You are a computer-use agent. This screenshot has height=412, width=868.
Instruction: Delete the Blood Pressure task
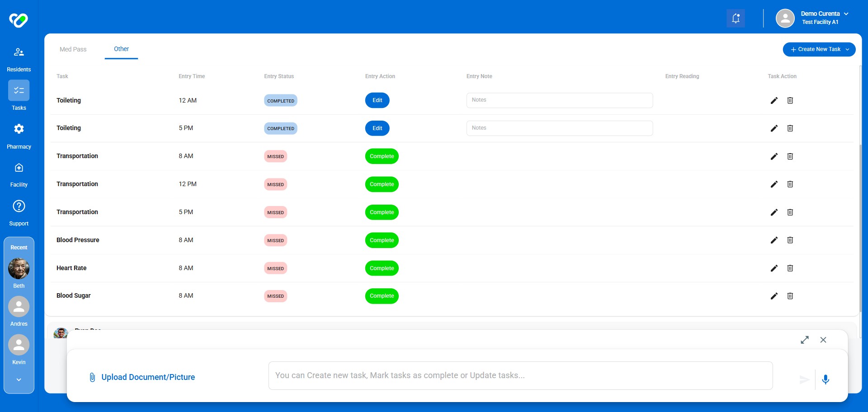pos(790,240)
